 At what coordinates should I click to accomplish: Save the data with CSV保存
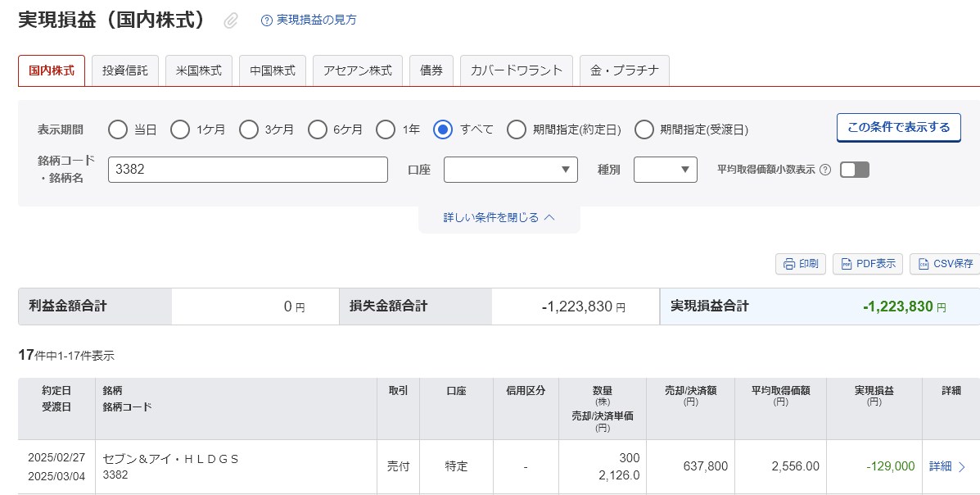coord(945,264)
